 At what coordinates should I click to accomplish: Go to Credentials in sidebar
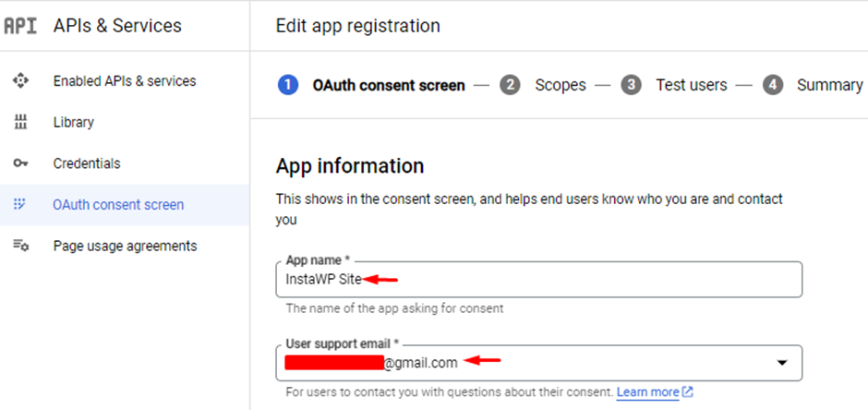pyautogui.click(x=125, y=163)
